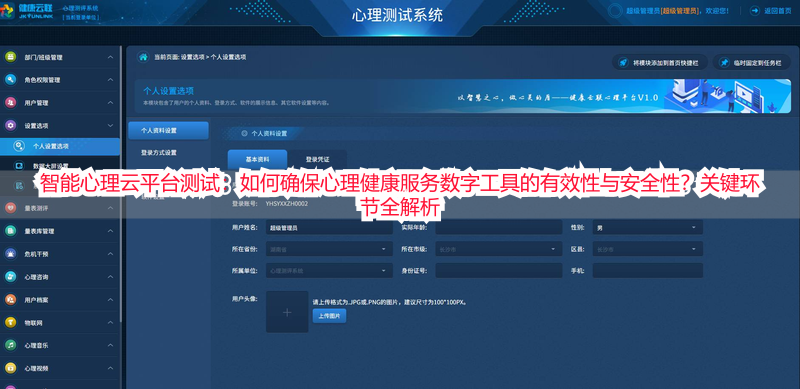Click the 手机 input field
The height and width of the screenshot is (389, 800).
coord(647,271)
